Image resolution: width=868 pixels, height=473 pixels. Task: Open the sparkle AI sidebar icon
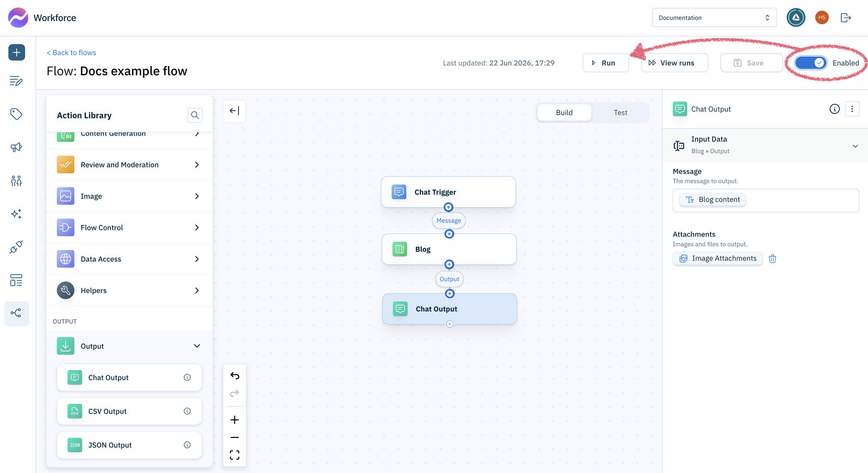tap(16, 214)
